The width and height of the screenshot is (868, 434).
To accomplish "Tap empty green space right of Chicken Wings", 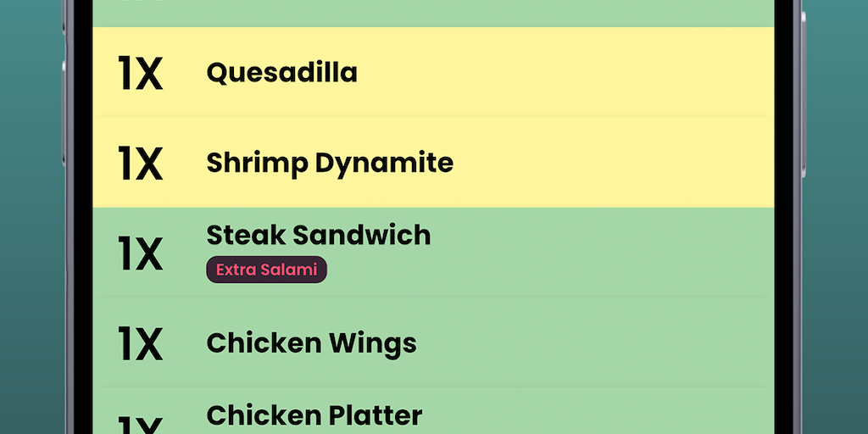I will [593, 343].
